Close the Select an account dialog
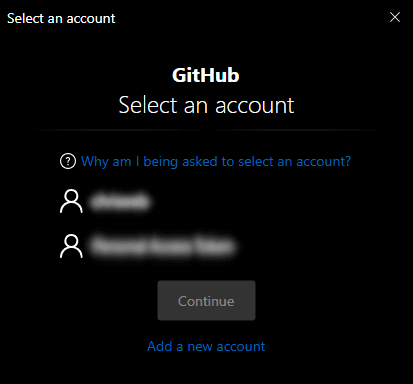This screenshot has height=384, width=413. click(395, 17)
